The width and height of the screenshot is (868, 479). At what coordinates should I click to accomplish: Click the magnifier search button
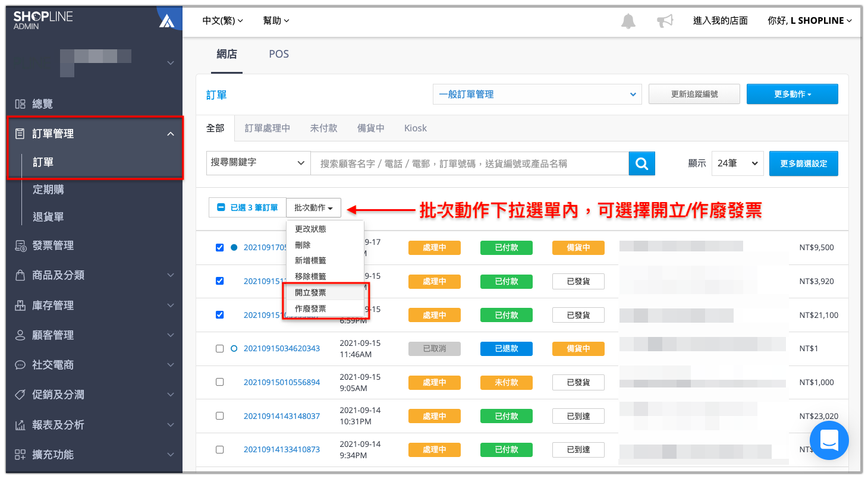(642, 163)
